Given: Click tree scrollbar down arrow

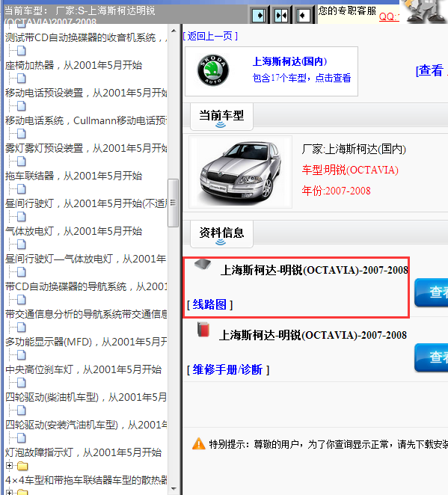Looking at the screenshot, I should (x=174, y=489).
